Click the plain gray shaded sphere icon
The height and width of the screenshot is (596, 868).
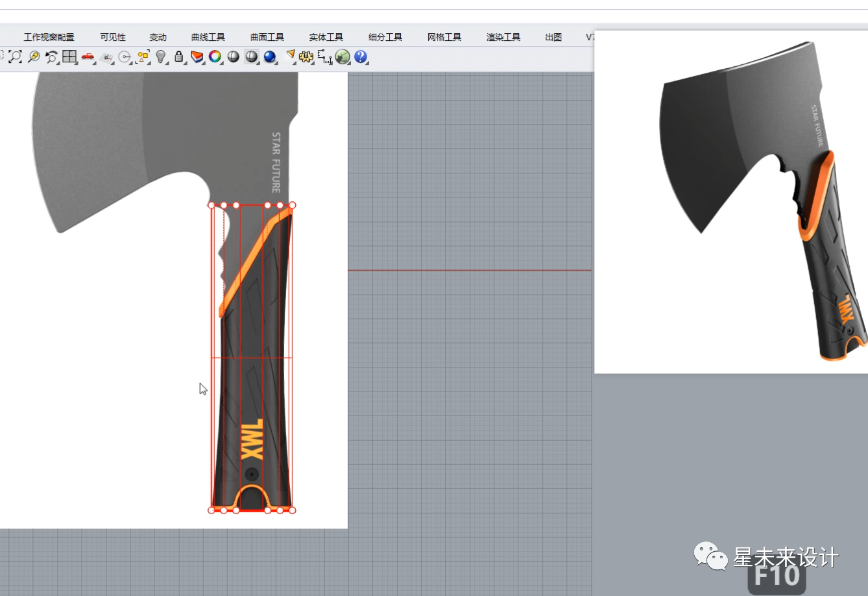coord(234,57)
